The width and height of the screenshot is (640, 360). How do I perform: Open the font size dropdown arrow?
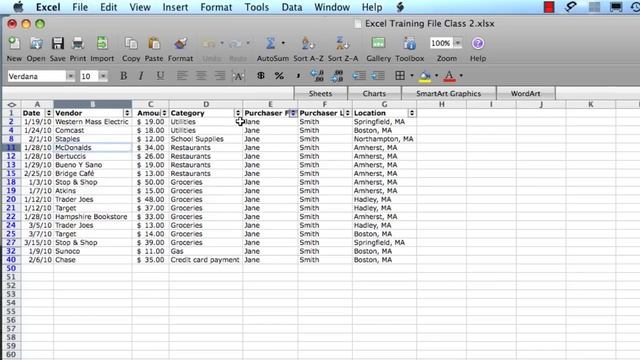coord(103,76)
